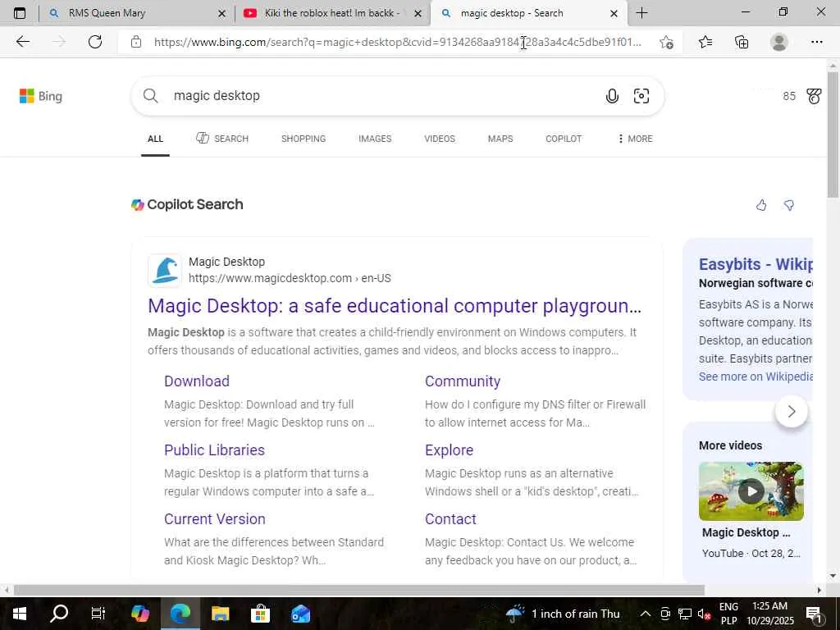Select the VIDEOS tab

440,139
